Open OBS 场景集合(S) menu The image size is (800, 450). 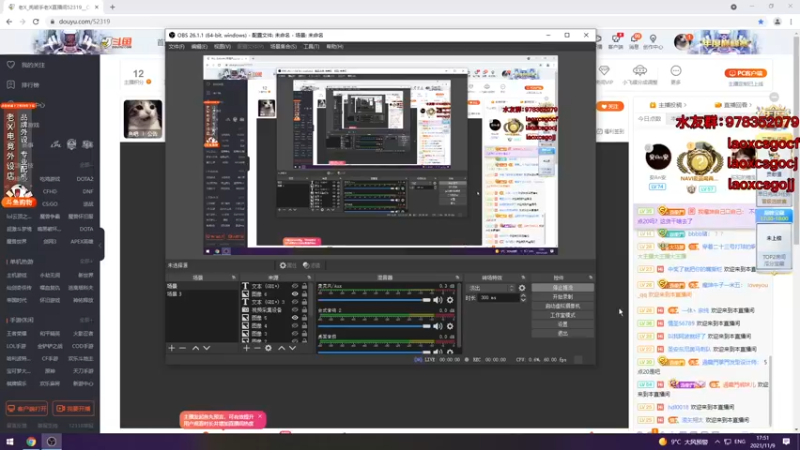point(283,46)
